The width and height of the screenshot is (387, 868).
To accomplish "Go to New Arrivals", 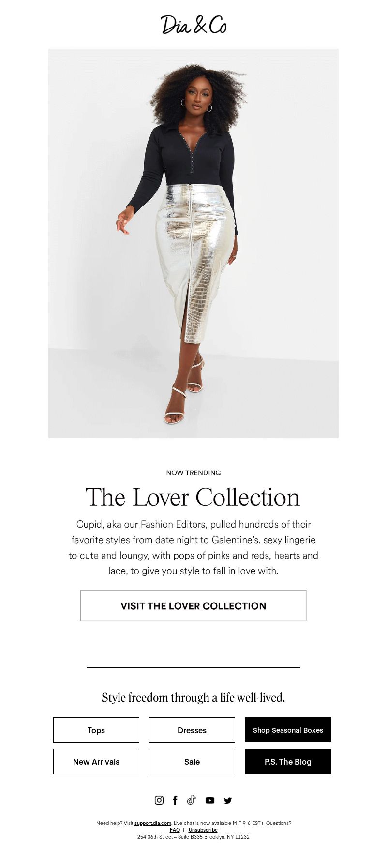I will 96,761.
